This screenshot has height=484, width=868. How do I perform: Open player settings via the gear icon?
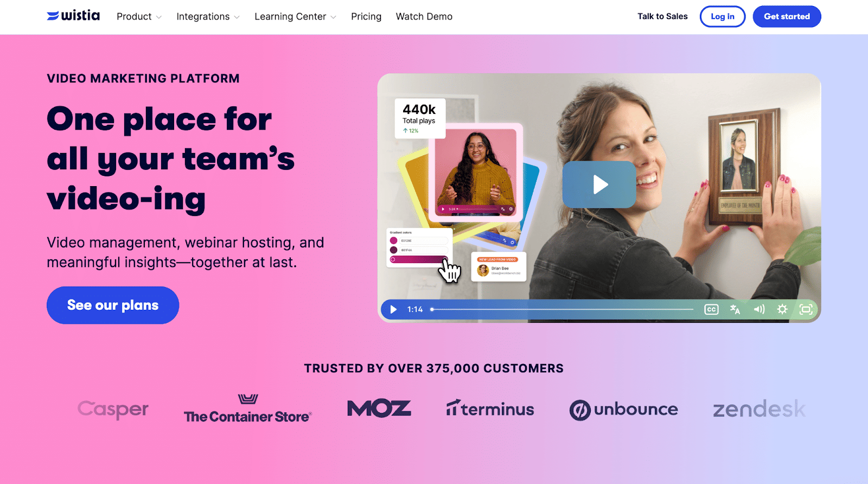(x=782, y=309)
